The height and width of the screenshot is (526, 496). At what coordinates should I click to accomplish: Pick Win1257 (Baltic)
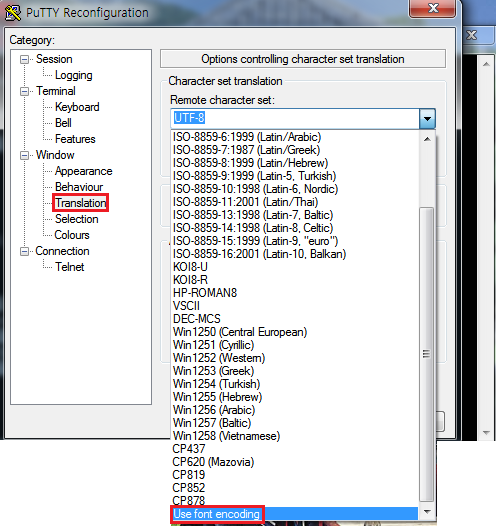[x=295, y=423]
